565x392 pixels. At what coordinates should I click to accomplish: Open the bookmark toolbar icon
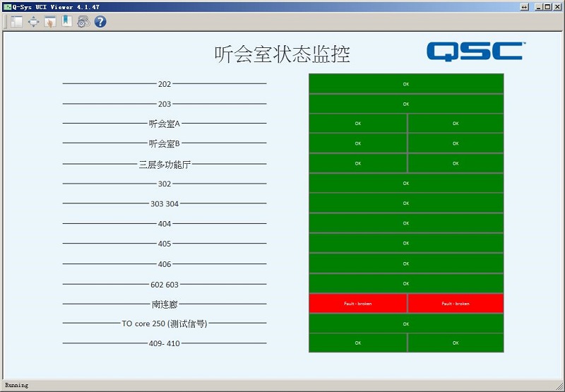[x=66, y=22]
